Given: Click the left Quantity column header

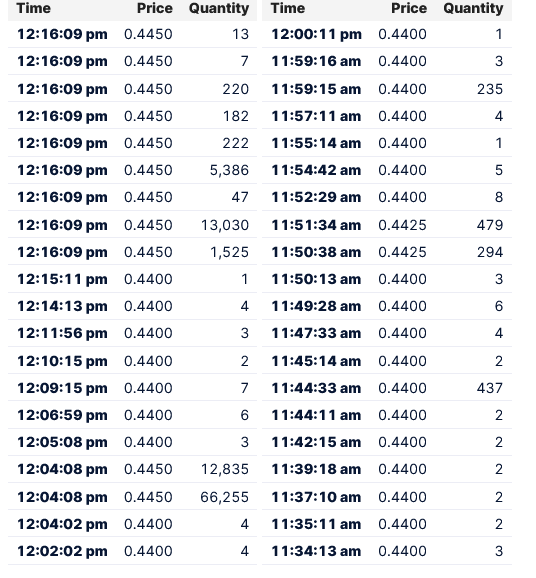Looking at the screenshot, I should pyautogui.click(x=219, y=8).
